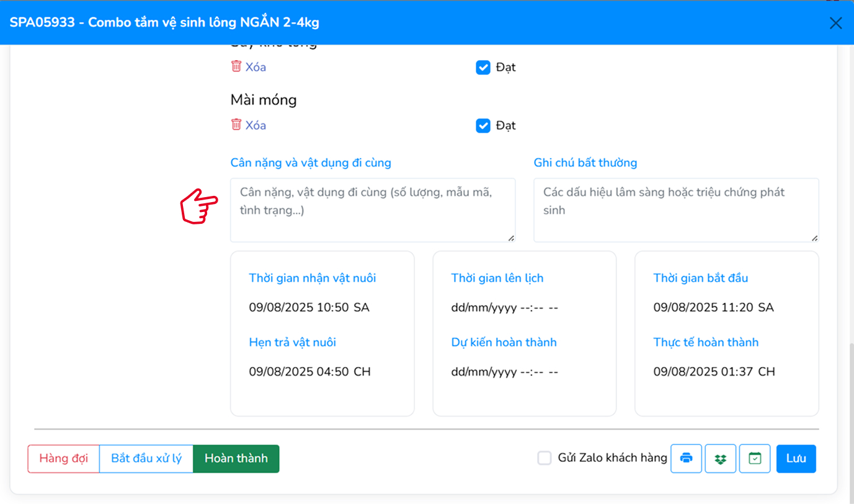Enable the Gửi Zalo khách hàng option

tap(545, 458)
